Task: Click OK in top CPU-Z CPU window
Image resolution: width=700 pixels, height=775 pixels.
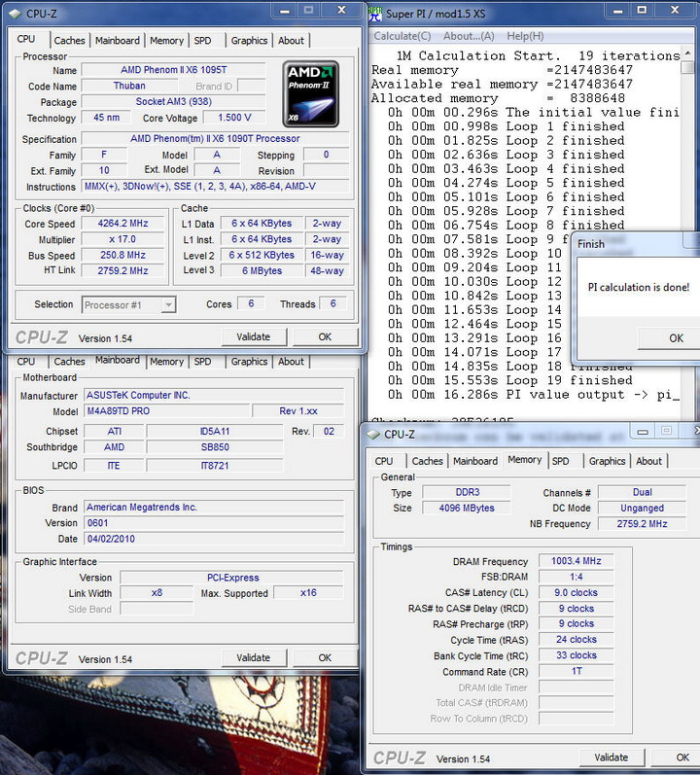Action: [x=325, y=337]
